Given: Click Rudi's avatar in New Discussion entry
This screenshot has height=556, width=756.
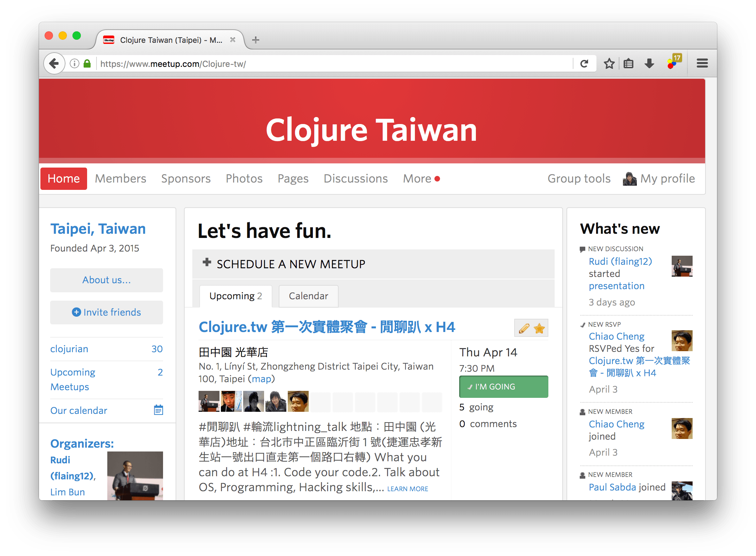Looking at the screenshot, I should (x=682, y=266).
